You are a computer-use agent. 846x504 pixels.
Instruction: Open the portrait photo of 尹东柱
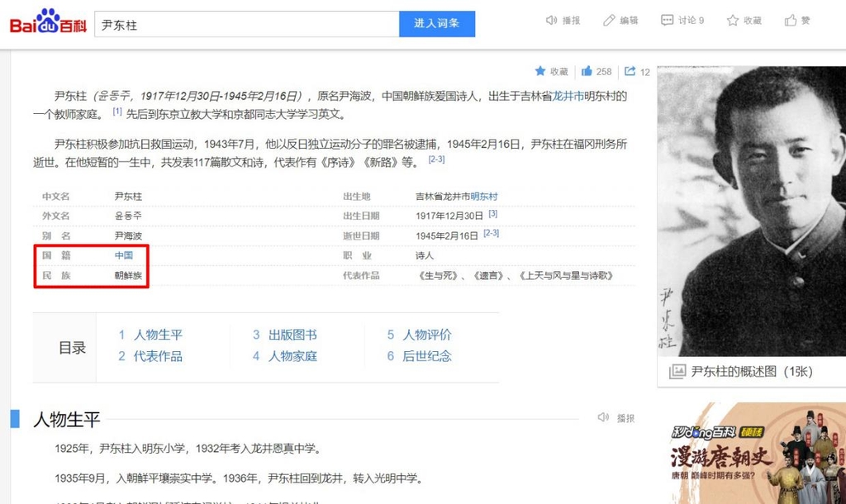(x=751, y=211)
